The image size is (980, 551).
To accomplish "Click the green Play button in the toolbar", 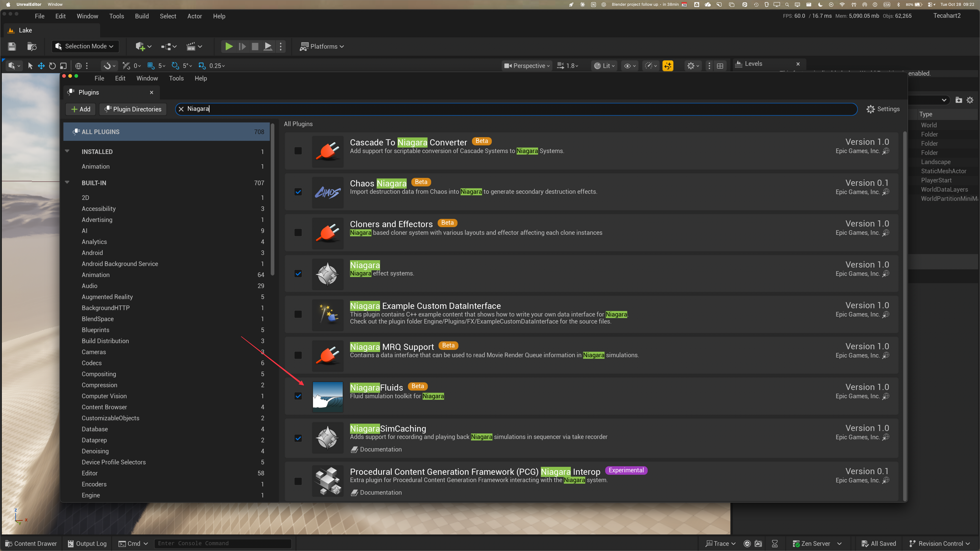I will point(229,46).
